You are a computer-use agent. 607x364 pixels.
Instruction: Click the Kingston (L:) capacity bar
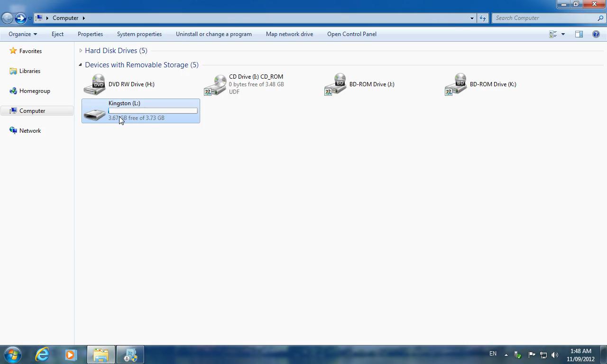tap(153, 111)
